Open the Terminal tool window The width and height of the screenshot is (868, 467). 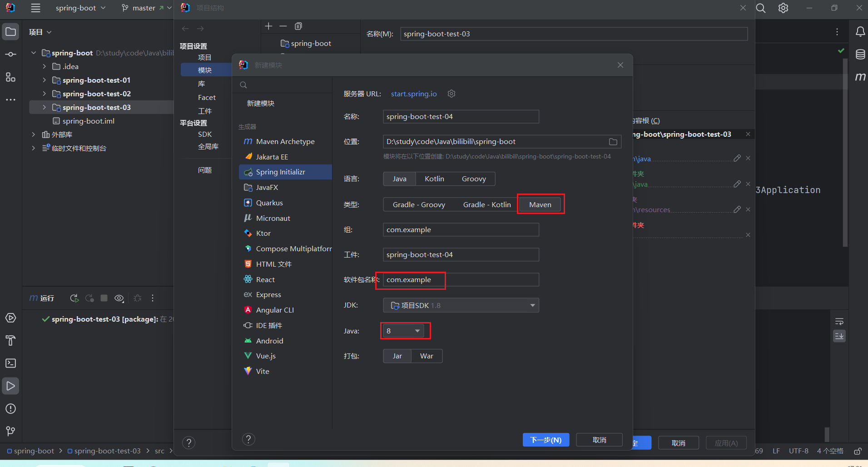pyautogui.click(x=10, y=363)
